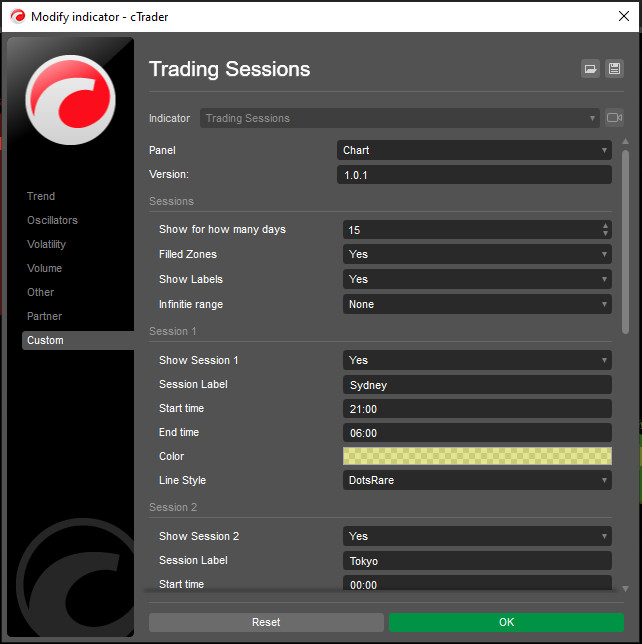
Task: Click the Start time field showing 21:00
Action: [x=477, y=409]
